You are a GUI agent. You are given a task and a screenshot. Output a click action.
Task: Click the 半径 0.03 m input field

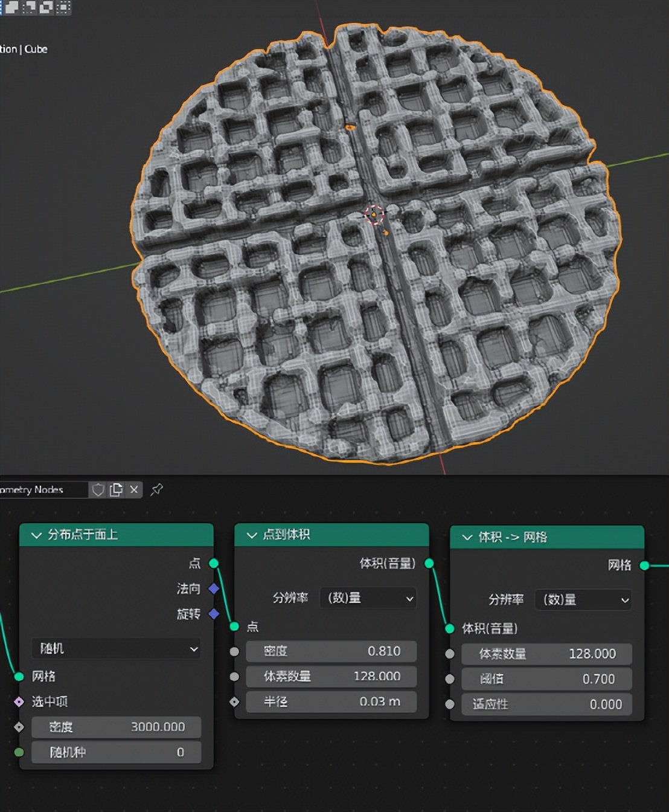[x=331, y=701]
